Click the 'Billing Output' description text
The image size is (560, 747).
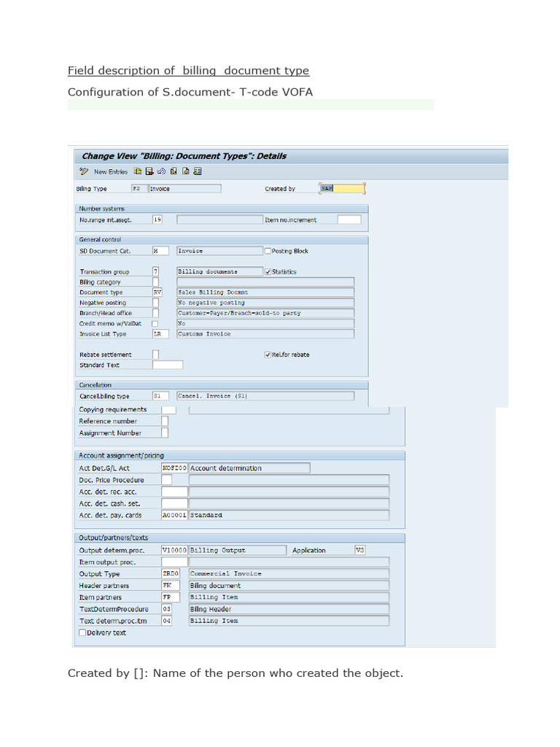(217, 550)
